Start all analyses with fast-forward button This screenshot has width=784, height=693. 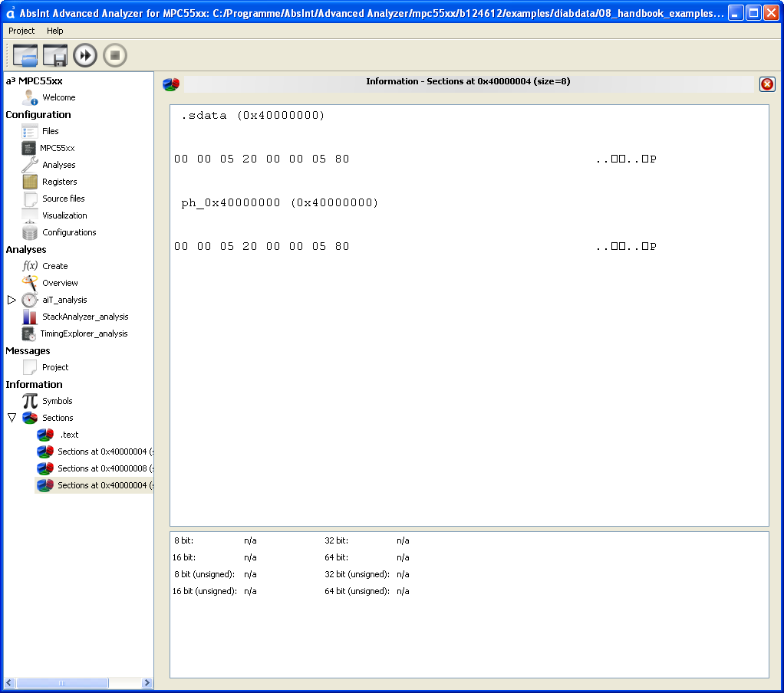[85, 55]
